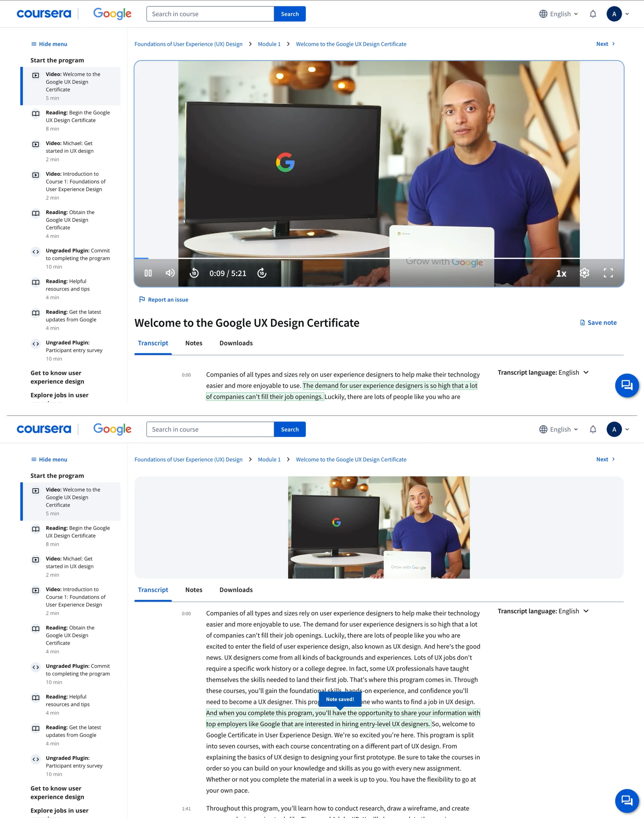Click the video progress bar
Image resolution: width=644 pixels, height=818 pixels.
pos(379,258)
